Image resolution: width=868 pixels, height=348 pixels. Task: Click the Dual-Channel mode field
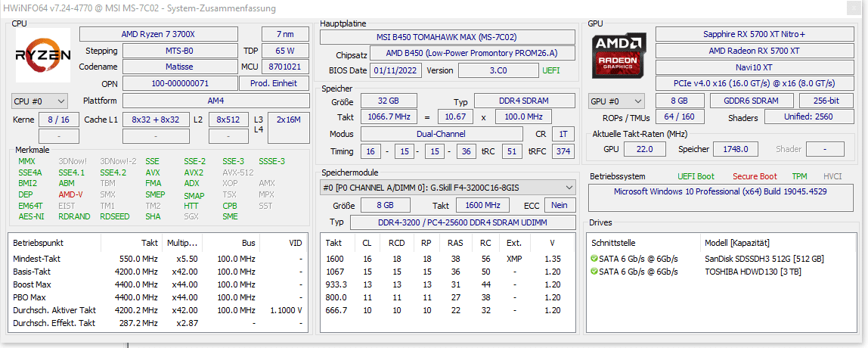(442, 134)
